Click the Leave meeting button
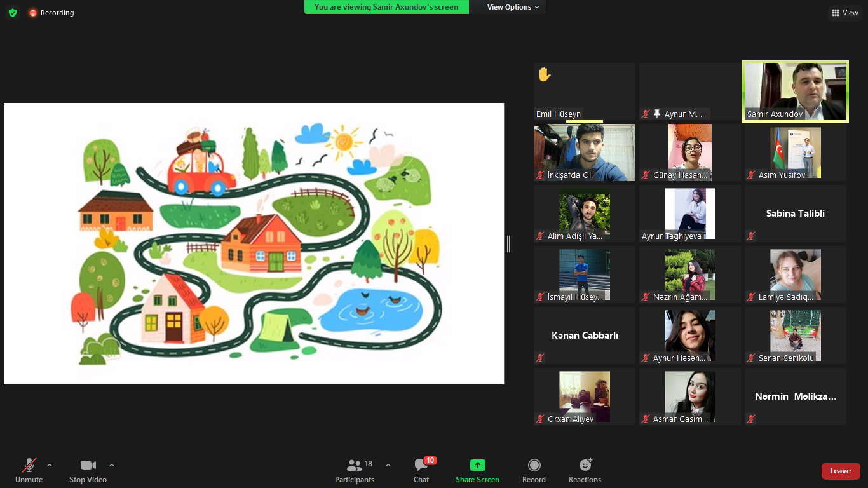Screen dimensions: 868x488 point(840,471)
